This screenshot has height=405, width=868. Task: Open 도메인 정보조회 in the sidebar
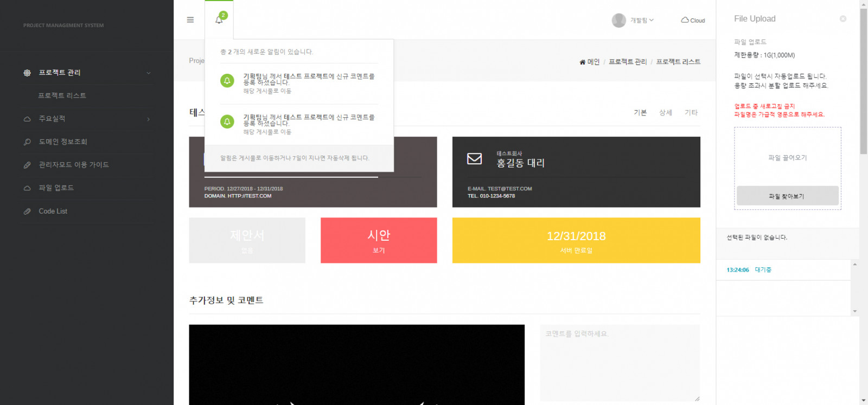click(x=63, y=142)
